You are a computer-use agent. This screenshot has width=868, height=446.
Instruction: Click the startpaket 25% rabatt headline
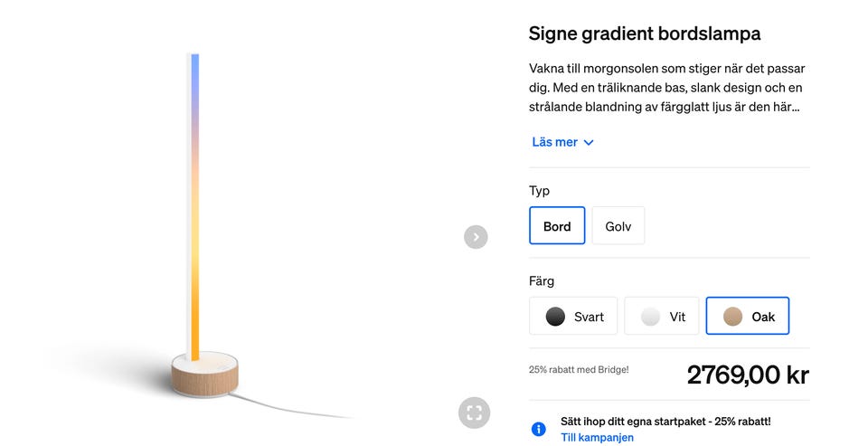click(665, 422)
